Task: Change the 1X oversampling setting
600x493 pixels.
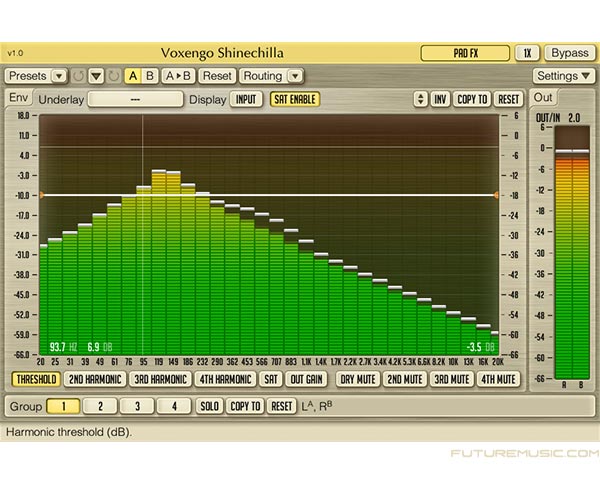Action: point(527,53)
